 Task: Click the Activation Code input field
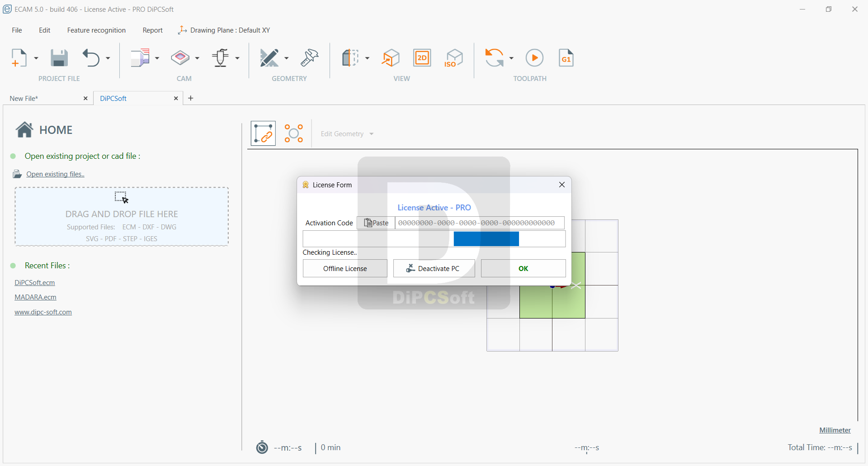pyautogui.click(x=480, y=223)
